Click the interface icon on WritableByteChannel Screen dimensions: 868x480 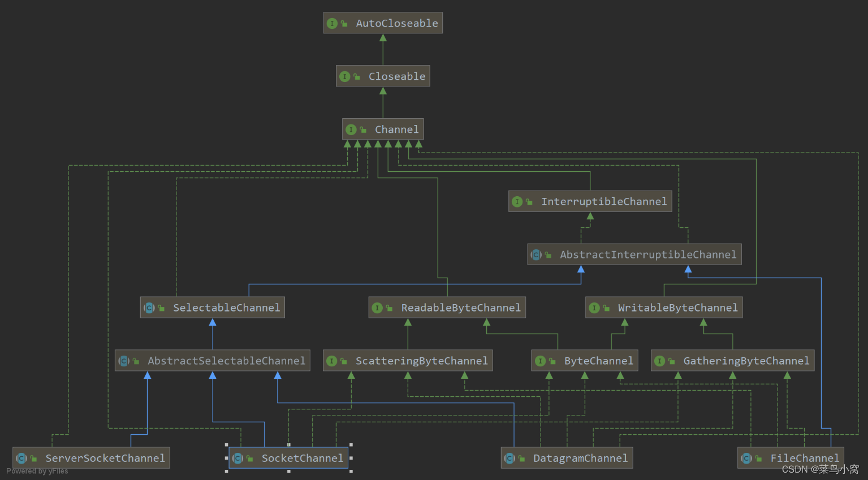pyautogui.click(x=594, y=308)
